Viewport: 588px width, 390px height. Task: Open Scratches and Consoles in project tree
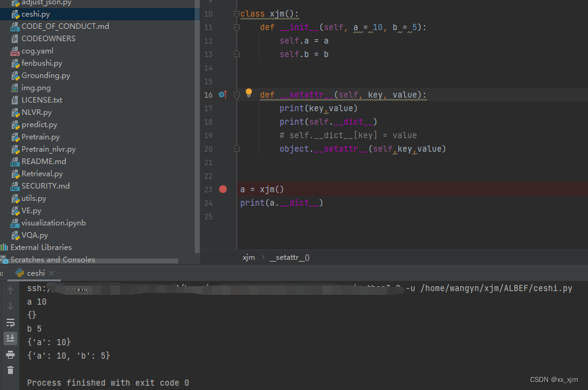(x=52, y=260)
